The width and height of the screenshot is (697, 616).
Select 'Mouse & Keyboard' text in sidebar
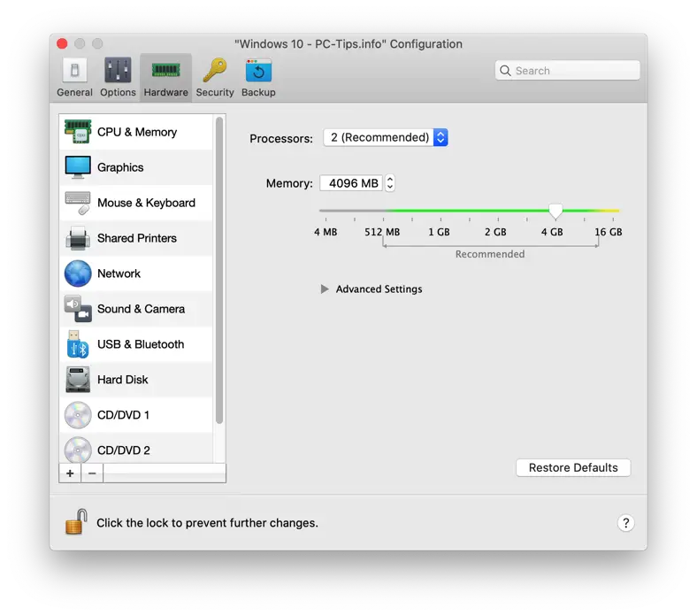pyautogui.click(x=146, y=203)
